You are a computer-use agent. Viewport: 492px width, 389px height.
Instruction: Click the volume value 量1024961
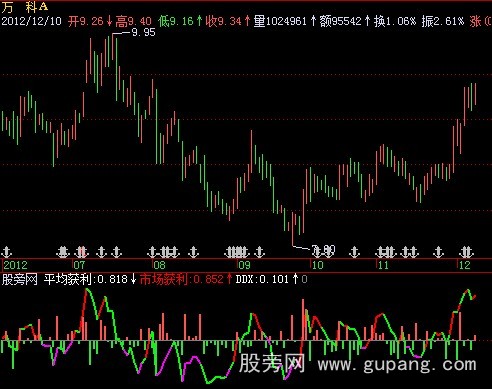point(280,21)
